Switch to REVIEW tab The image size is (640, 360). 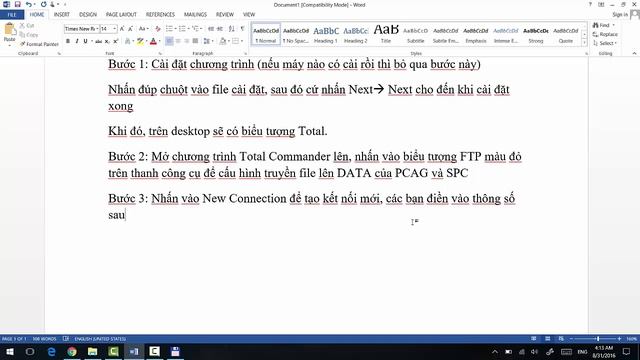click(x=225, y=15)
